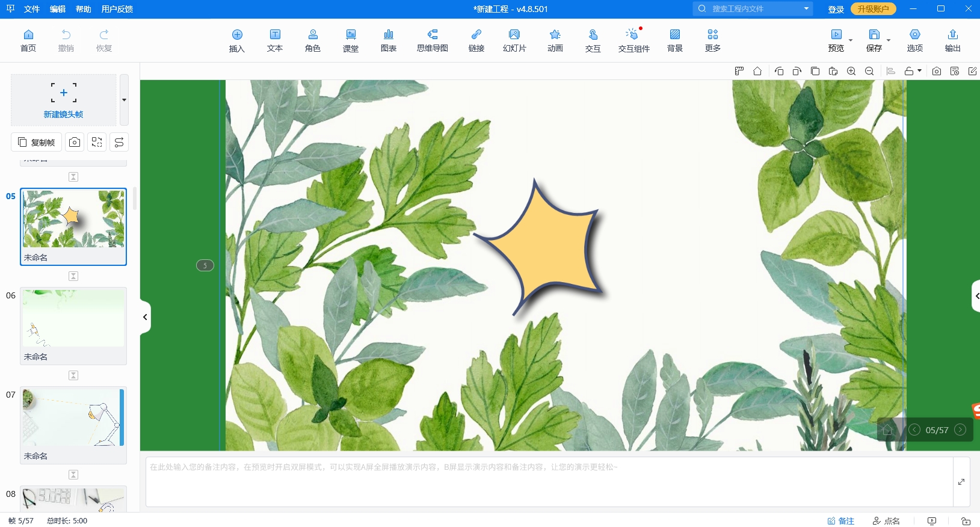Image resolution: width=980 pixels, height=527 pixels.
Task: Click the home view icon in canvas toolbar
Action: click(x=757, y=71)
